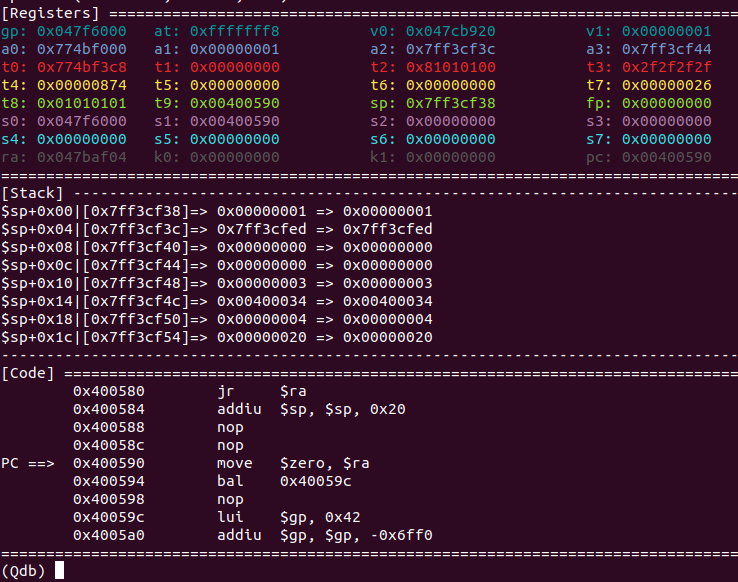The width and height of the screenshot is (738, 582).
Task: Select a3 register value 0x7ff3cf44
Action: (x=666, y=49)
